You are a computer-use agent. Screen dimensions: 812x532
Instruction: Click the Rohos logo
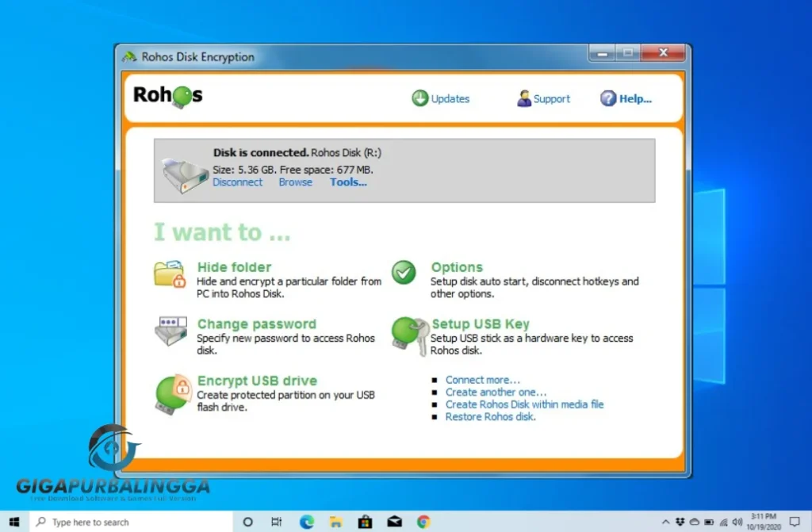click(167, 95)
